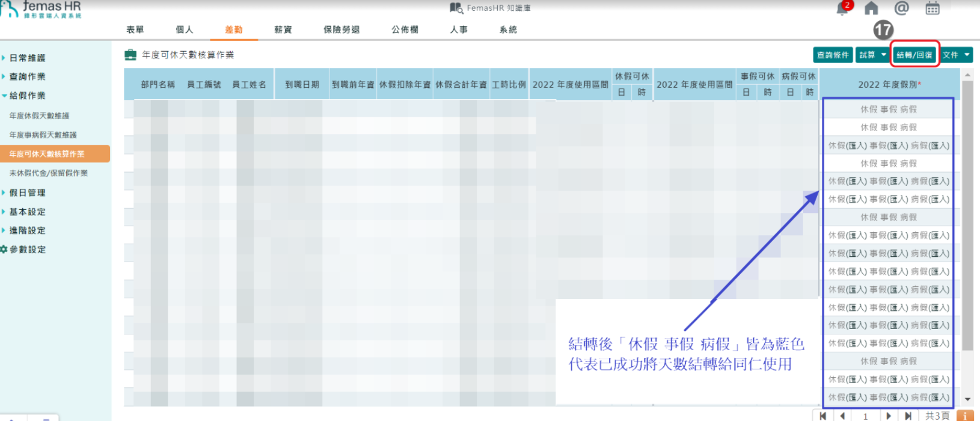Open the FemasHR knowledge base icon
Image resolution: width=980 pixels, height=421 pixels.
(456, 8)
